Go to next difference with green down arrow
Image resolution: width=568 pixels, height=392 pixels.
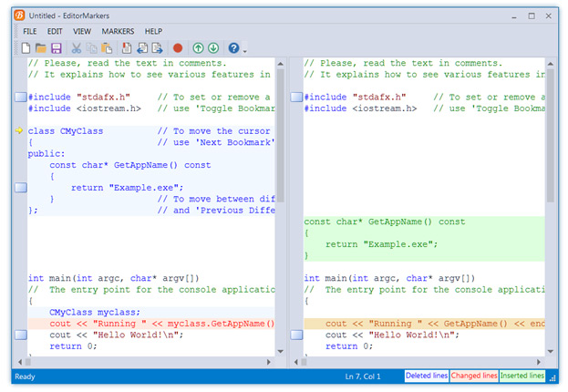[213, 47]
